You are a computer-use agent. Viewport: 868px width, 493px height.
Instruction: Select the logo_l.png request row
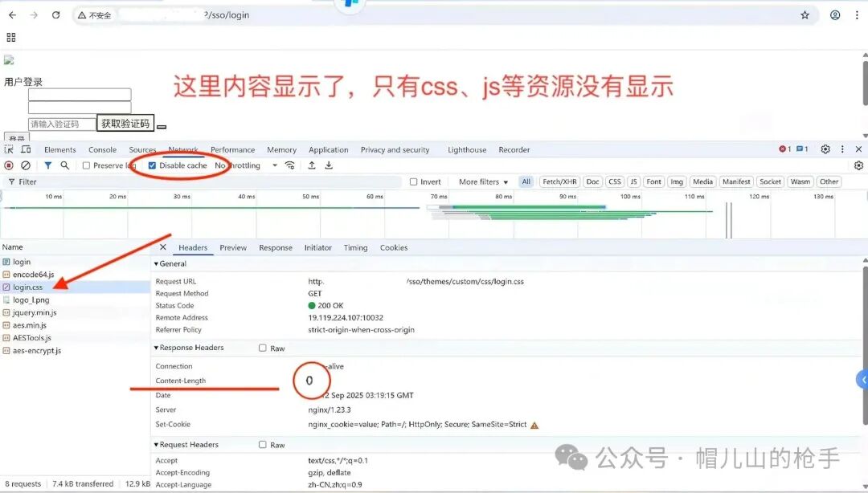click(75, 299)
